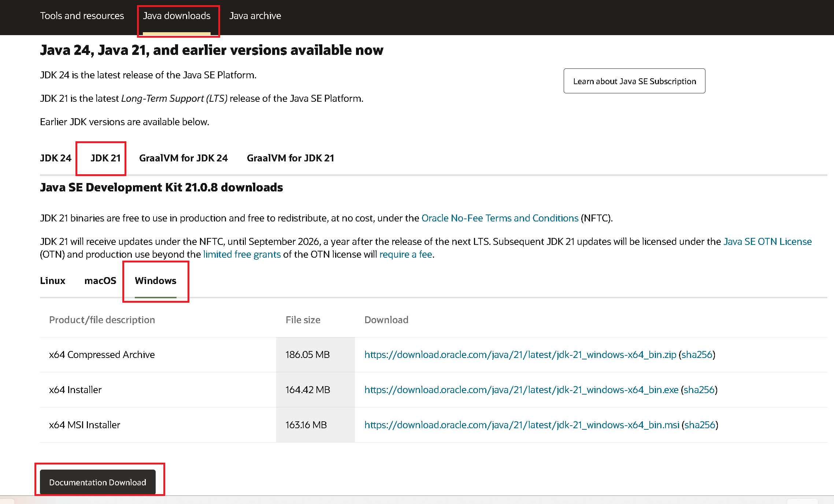The height and width of the screenshot is (504, 834).
Task: Download the x64 Compressed Archive zip
Action: (x=520, y=354)
